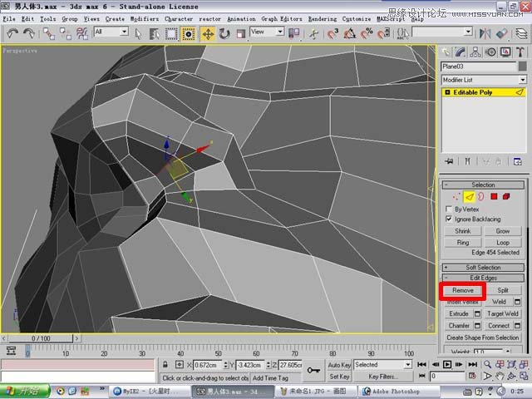Click Configure Modifier Sets icon

point(518,161)
